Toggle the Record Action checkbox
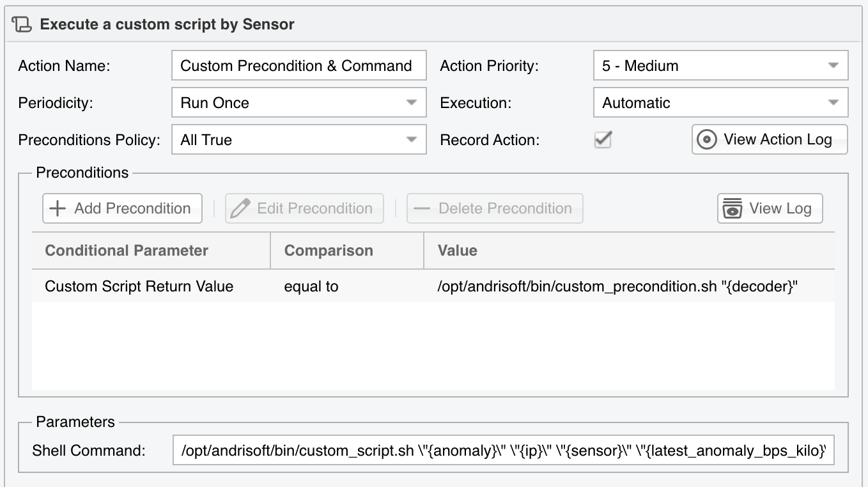 603,140
